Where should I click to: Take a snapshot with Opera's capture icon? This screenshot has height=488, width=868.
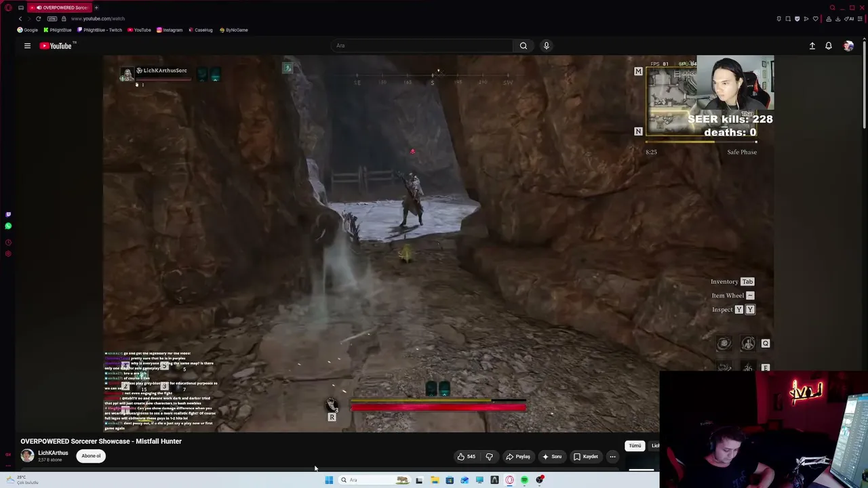788,18
